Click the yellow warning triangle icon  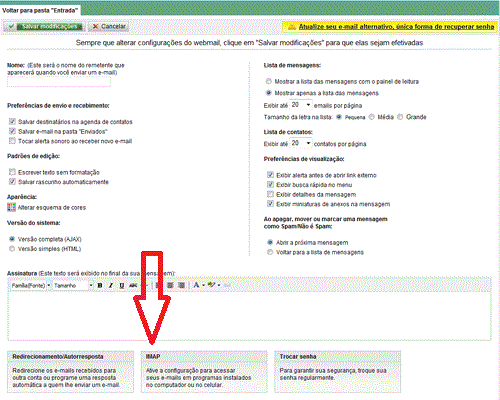pos(292,27)
